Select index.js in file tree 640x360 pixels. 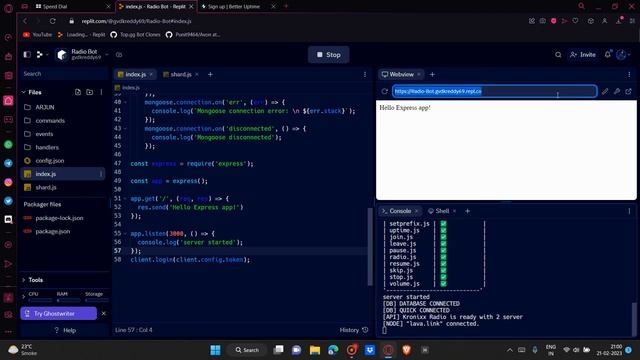(x=63, y=174)
